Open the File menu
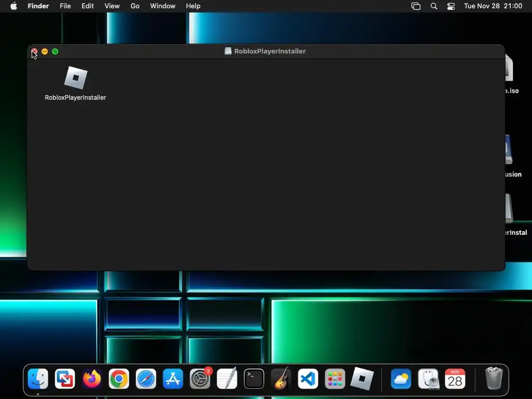This screenshot has height=399, width=532. (65, 6)
